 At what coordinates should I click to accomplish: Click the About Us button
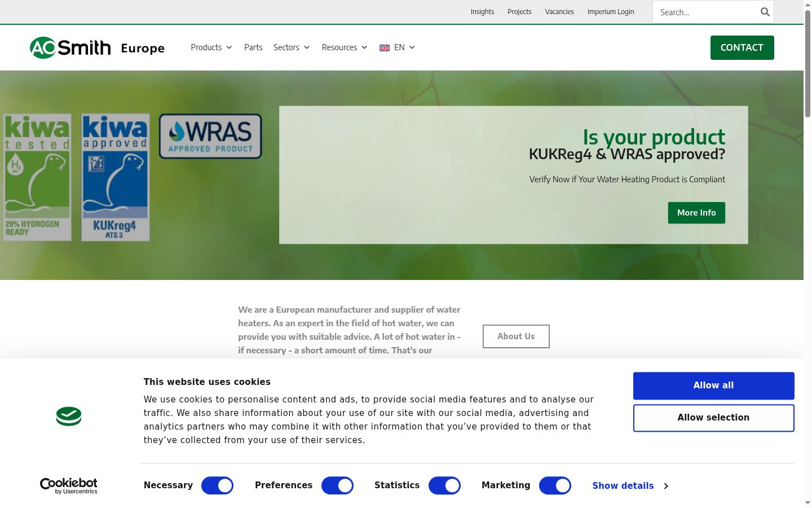point(516,336)
